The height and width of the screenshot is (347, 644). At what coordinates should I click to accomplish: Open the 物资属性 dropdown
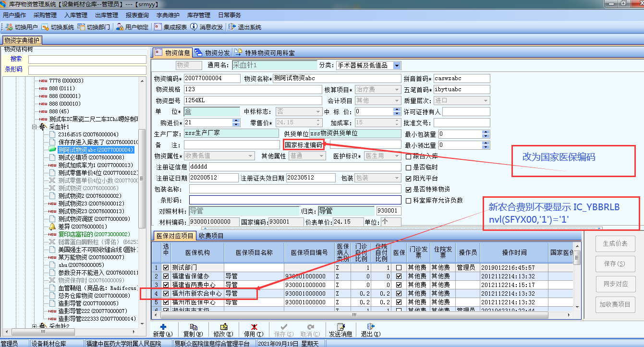coord(250,156)
